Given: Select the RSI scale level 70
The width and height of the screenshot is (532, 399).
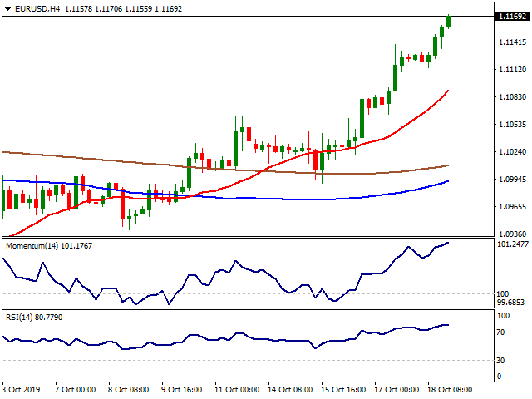Looking at the screenshot, I should pos(500,332).
